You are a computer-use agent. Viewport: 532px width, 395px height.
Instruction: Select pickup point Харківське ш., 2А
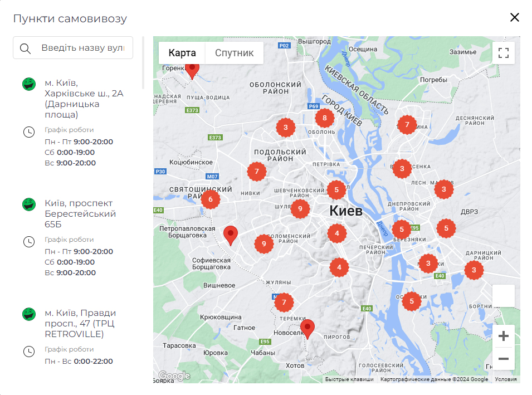click(x=84, y=99)
